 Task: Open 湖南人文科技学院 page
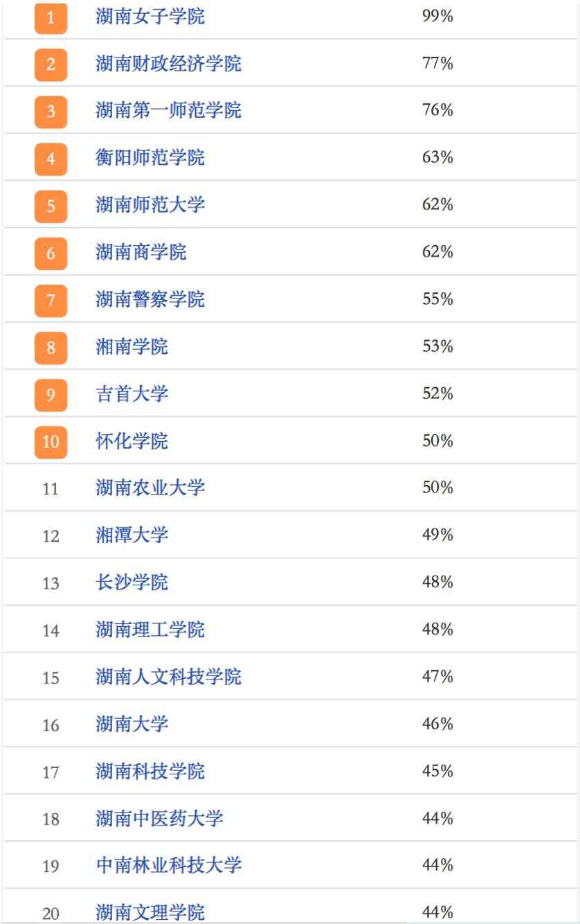pos(168,677)
